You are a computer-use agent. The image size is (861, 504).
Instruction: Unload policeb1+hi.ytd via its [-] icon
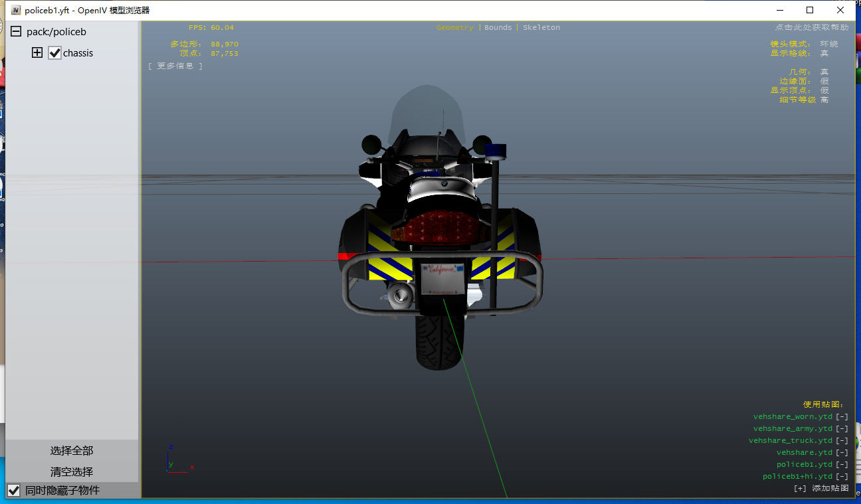(x=842, y=477)
